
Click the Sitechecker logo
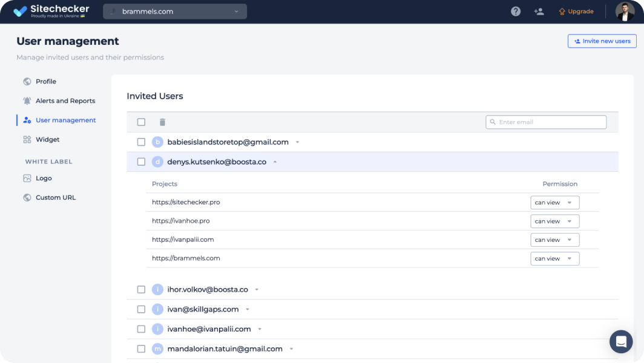pyautogui.click(x=51, y=11)
